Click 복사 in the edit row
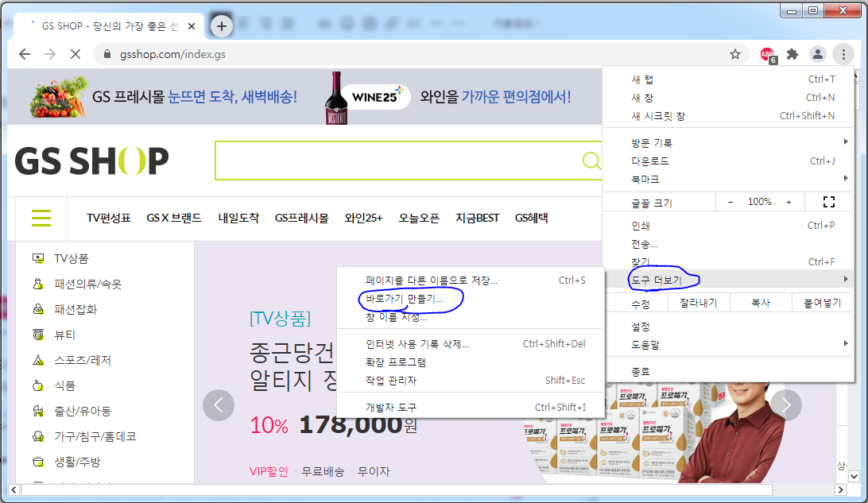 pos(761,303)
